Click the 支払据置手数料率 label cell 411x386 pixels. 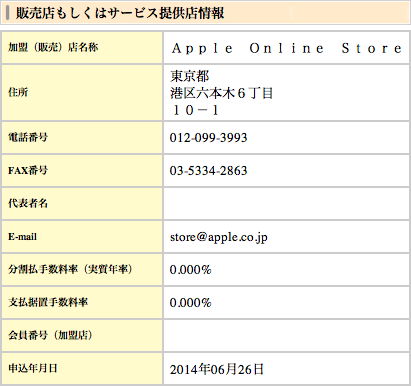click(82, 302)
